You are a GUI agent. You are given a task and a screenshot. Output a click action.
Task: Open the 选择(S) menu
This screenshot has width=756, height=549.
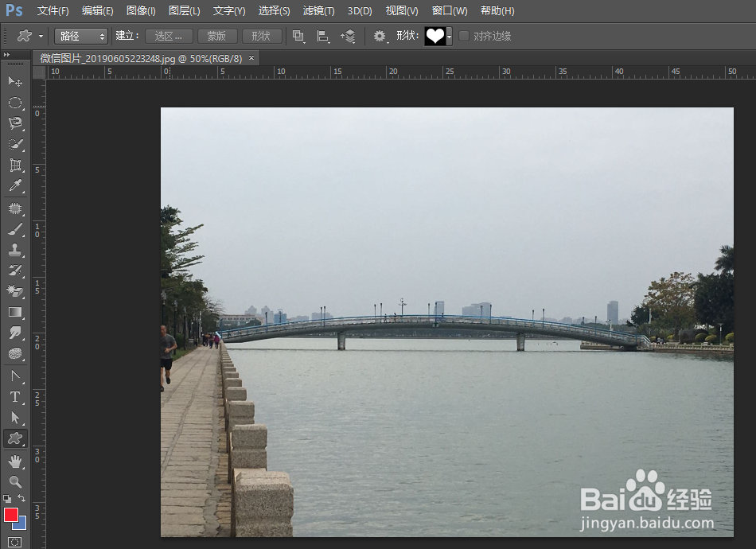274,10
